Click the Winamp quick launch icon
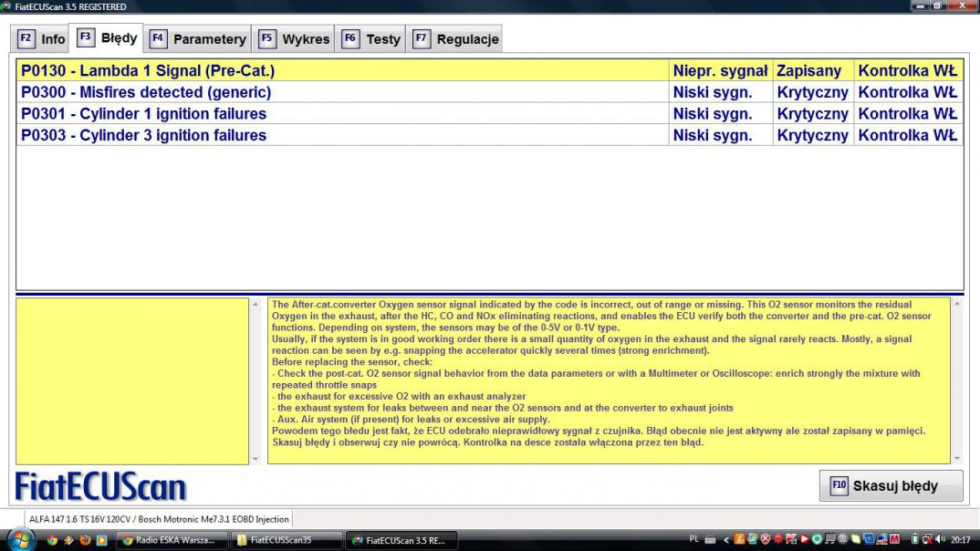 click(x=68, y=540)
